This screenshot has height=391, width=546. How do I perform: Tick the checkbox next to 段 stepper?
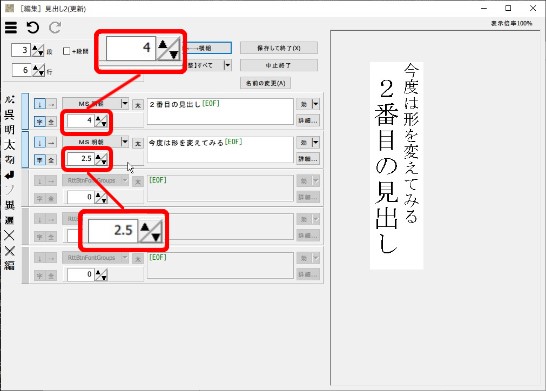pos(67,51)
